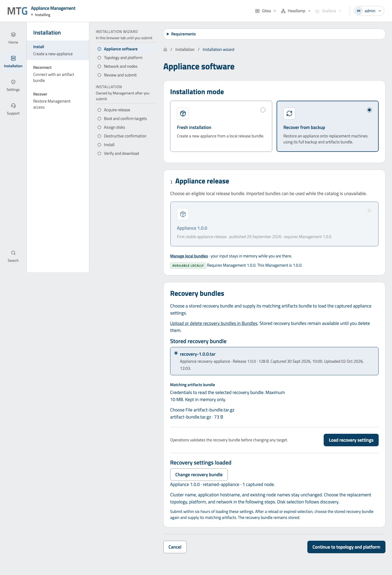Viewport: 392px width, 575px height.
Task: Select the Appliance 1.0.0 release radio
Action: 369,211
